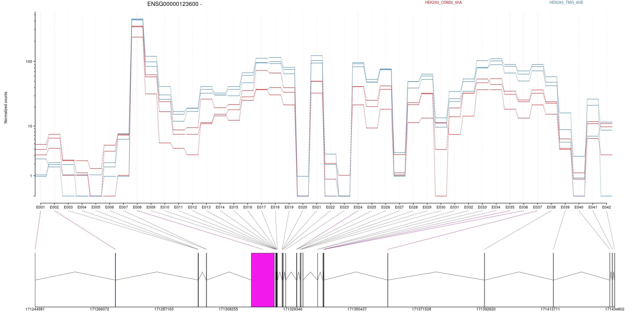The width and height of the screenshot is (644, 322).
Task: Select exon label E003
Action: [68, 207]
